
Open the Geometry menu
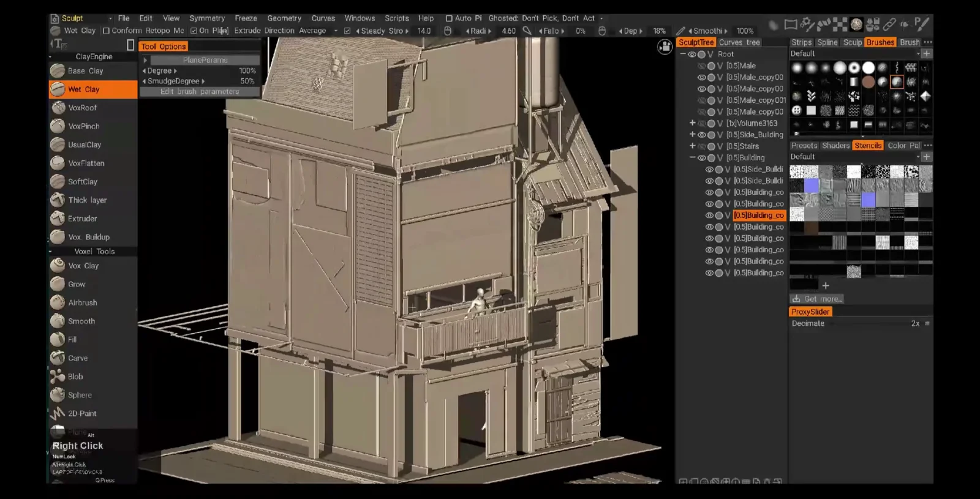point(284,18)
